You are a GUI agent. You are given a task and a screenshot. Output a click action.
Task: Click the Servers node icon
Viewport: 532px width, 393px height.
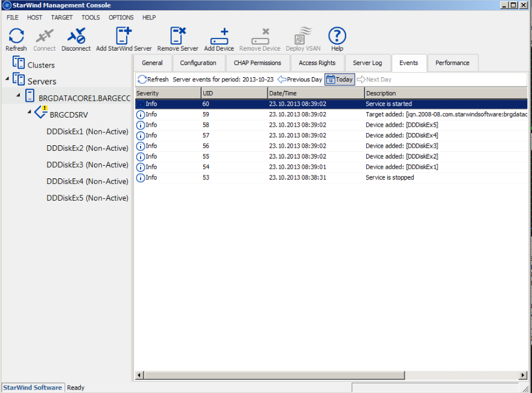[x=19, y=79]
